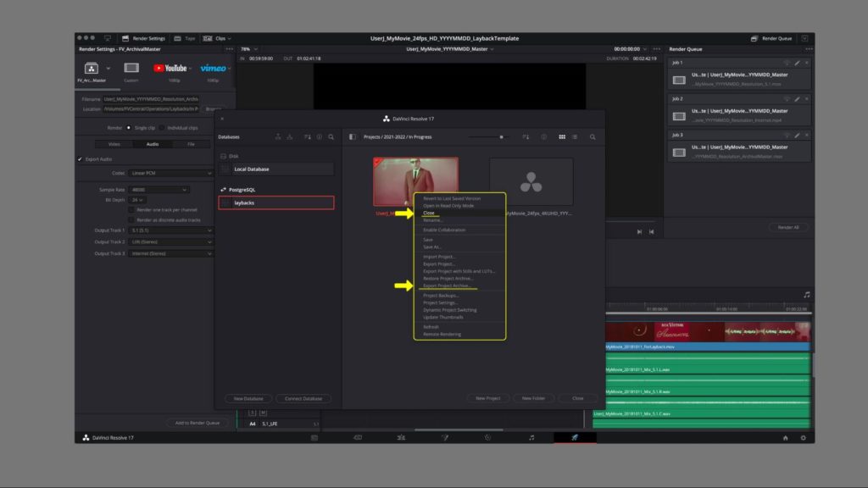868x488 pixels.
Task: Click the sort icon in projects pane
Action: point(526,136)
